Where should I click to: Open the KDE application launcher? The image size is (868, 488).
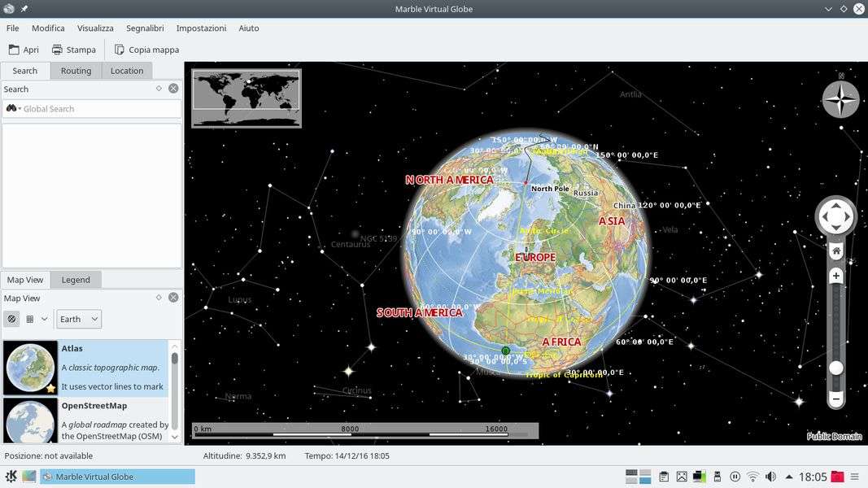coord(11,477)
